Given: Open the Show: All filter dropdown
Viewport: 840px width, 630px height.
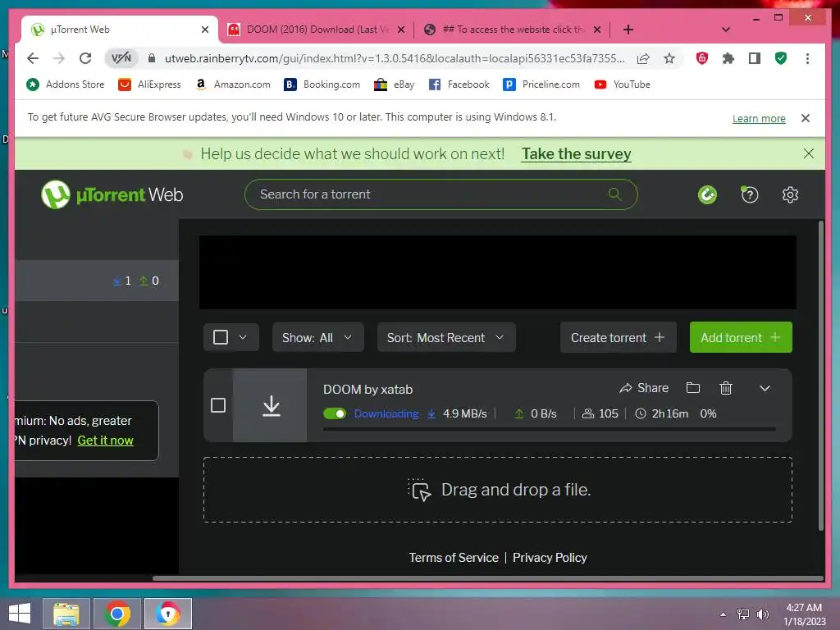Looking at the screenshot, I should point(317,337).
